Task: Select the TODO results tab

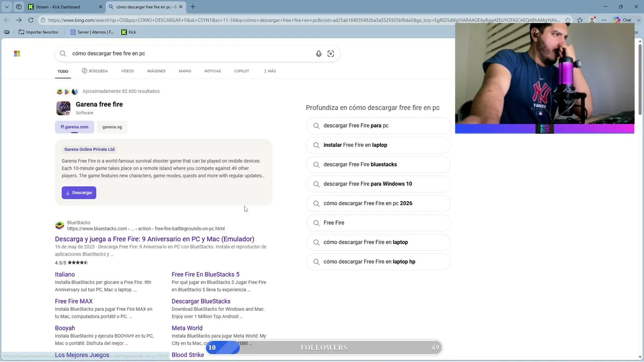Action: pos(63,71)
